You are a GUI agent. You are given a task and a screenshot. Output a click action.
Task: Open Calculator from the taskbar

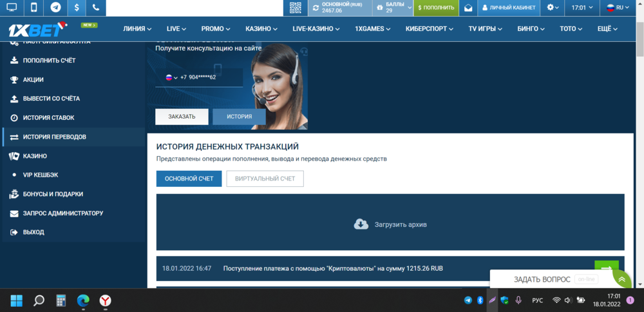click(x=61, y=300)
